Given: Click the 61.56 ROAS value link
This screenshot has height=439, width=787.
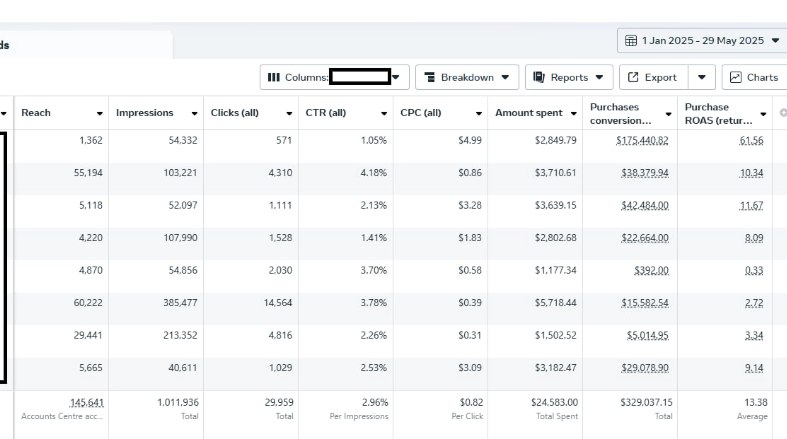Looking at the screenshot, I should pos(751,140).
